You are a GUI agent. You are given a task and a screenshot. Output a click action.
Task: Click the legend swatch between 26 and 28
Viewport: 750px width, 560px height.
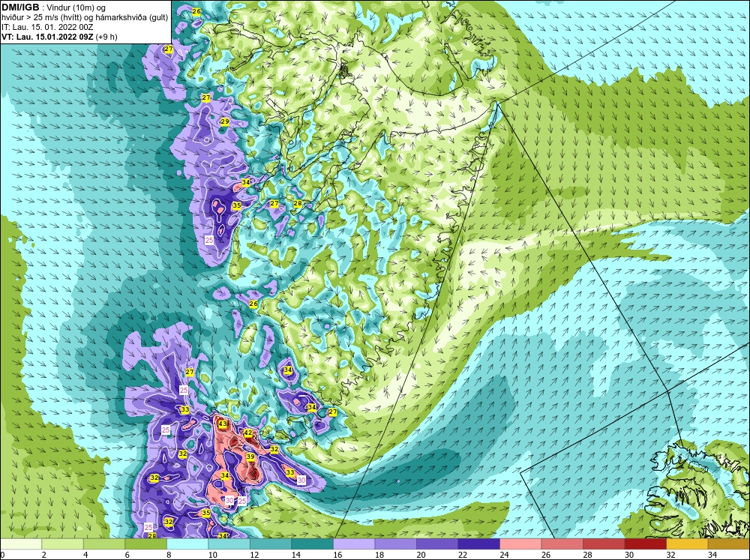click(x=562, y=544)
